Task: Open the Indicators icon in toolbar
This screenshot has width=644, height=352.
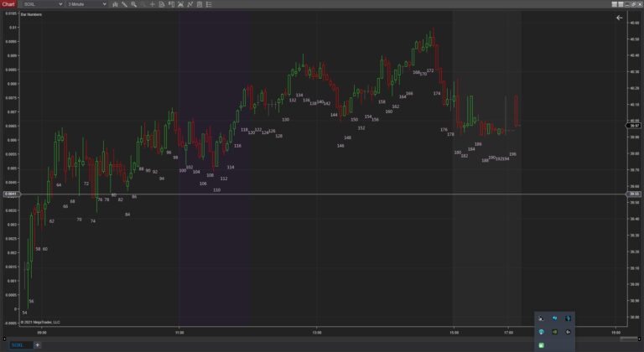Action: coord(181,4)
